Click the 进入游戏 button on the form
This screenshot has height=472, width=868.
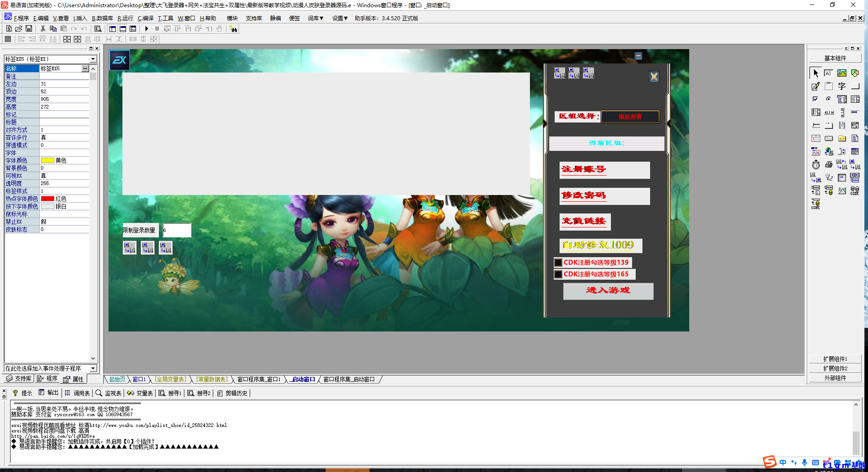pos(608,291)
